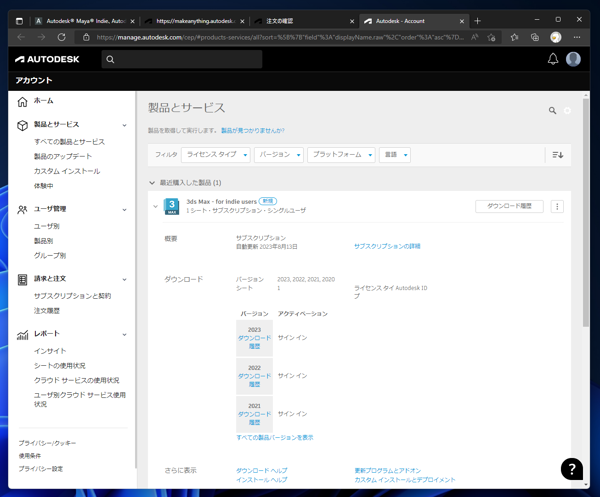
Task: Select シートの使用状況 in sidebar
Action: coord(60,366)
